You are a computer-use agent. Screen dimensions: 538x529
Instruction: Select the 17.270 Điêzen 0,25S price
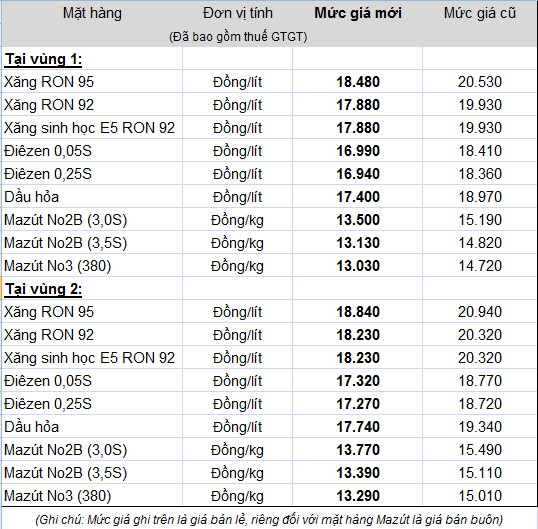[358, 404]
